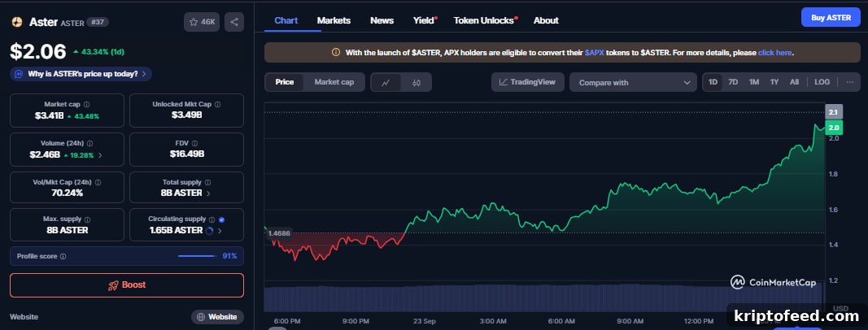Click the Profile score progress bar

pyautogui.click(x=197, y=256)
